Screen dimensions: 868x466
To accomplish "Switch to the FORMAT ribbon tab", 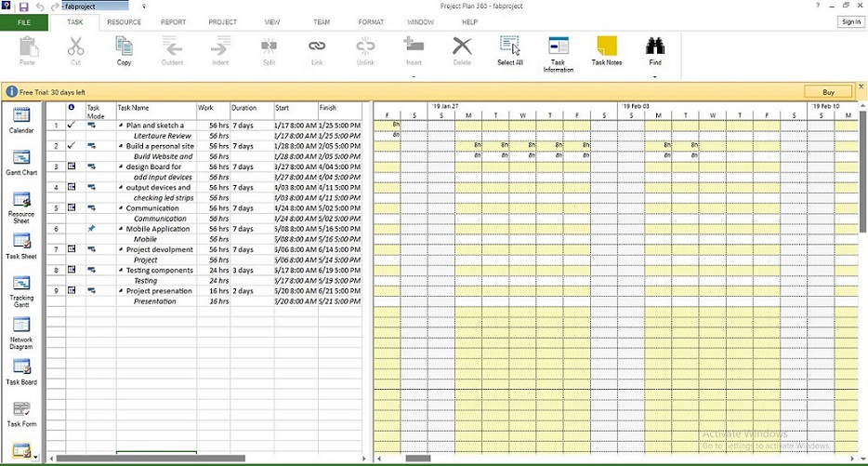I will tap(371, 22).
